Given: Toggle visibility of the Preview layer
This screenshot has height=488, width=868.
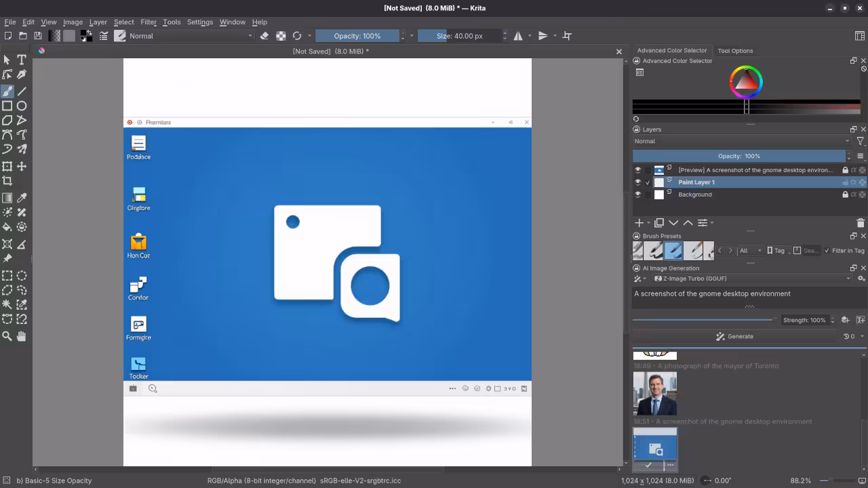Looking at the screenshot, I should pyautogui.click(x=637, y=169).
